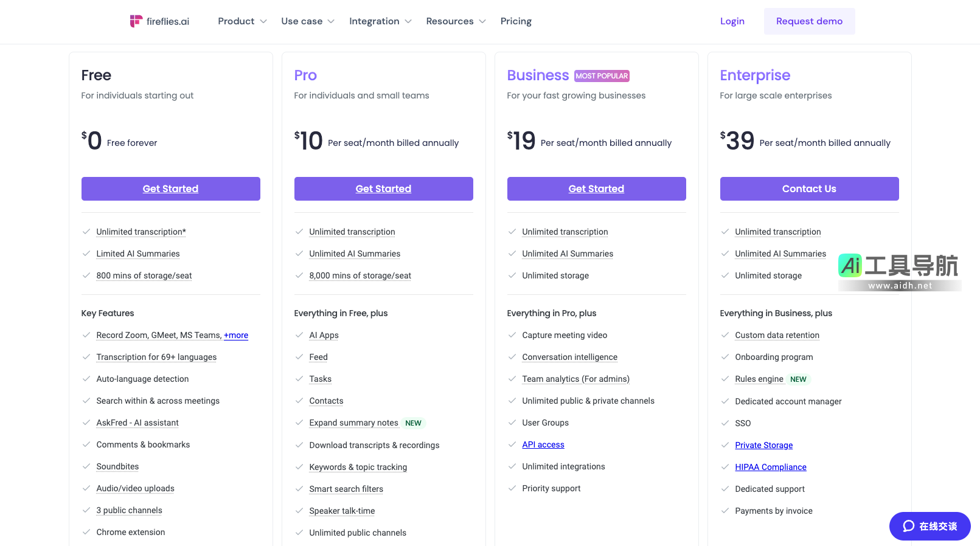The height and width of the screenshot is (546, 980).
Task: Click the AI tools navigation watermark logo
Action: (898, 272)
